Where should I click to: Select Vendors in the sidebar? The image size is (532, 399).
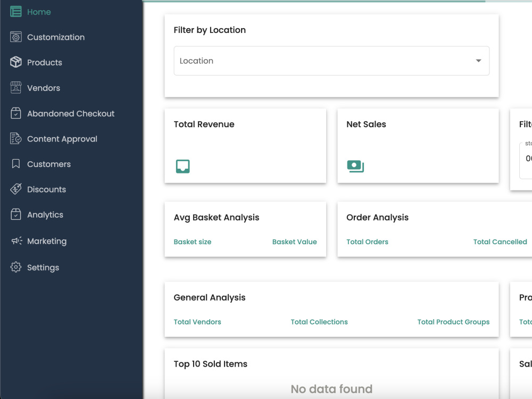44,88
